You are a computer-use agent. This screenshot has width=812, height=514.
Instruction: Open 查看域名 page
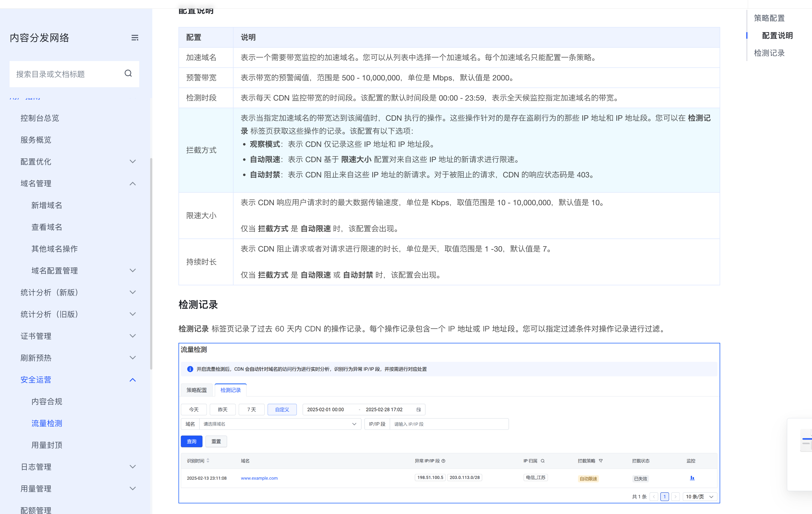(x=47, y=227)
